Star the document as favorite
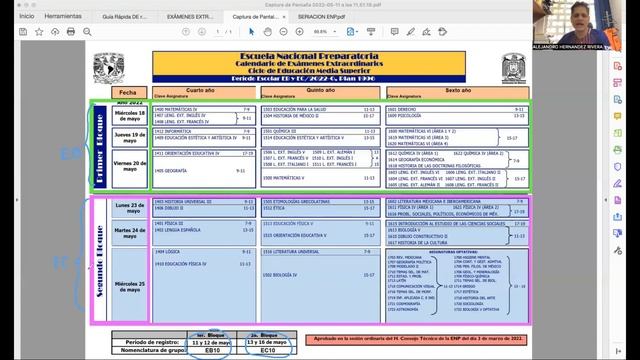The height and width of the screenshot is (360, 640). pyautogui.click(x=39, y=32)
